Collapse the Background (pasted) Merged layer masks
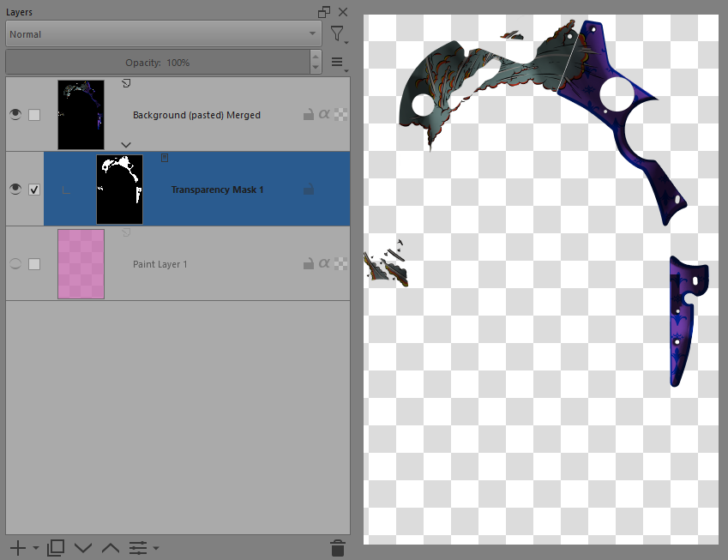728x560 pixels. (x=126, y=145)
